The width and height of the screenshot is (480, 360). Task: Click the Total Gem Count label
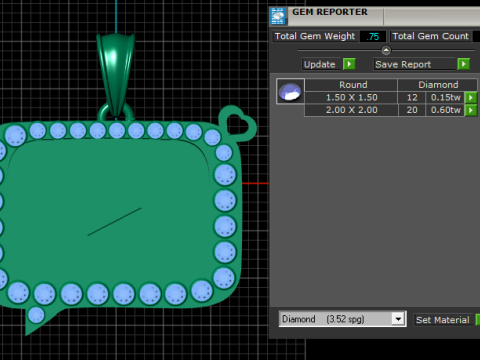click(x=430, y=36)
